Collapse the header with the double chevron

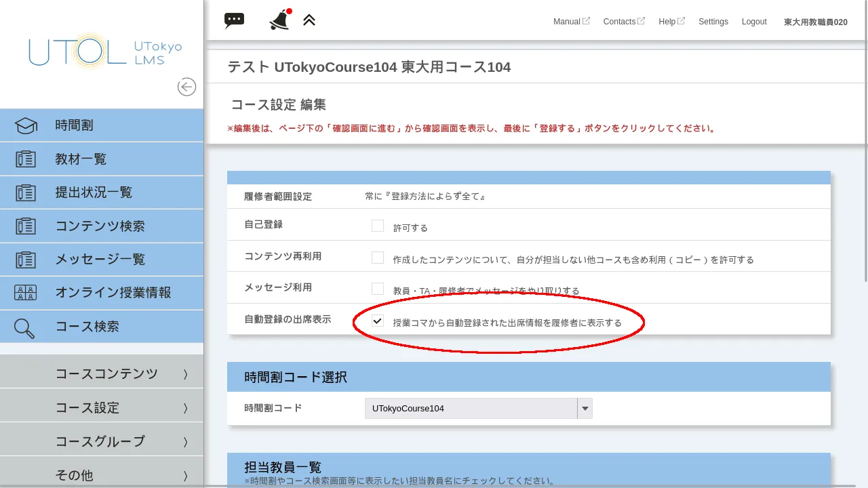[309, 19]
